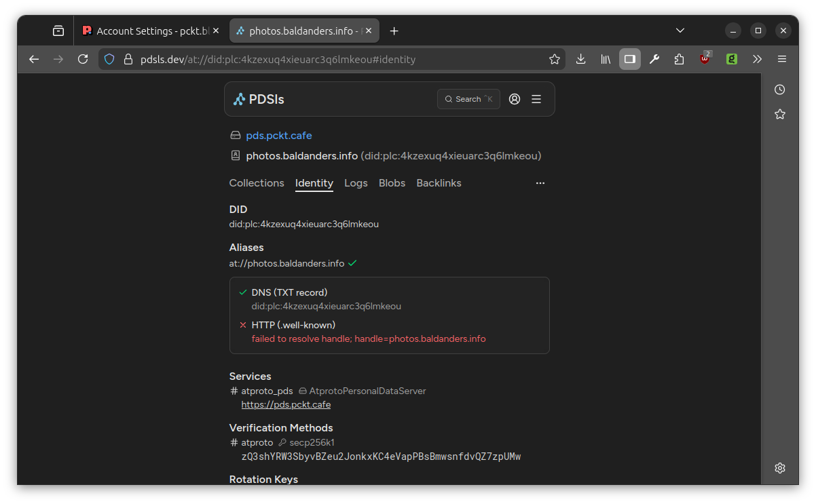This screenshot has width=816, height=504.
Task: Open the Firefox downloads panel
Action: [580, 59]
